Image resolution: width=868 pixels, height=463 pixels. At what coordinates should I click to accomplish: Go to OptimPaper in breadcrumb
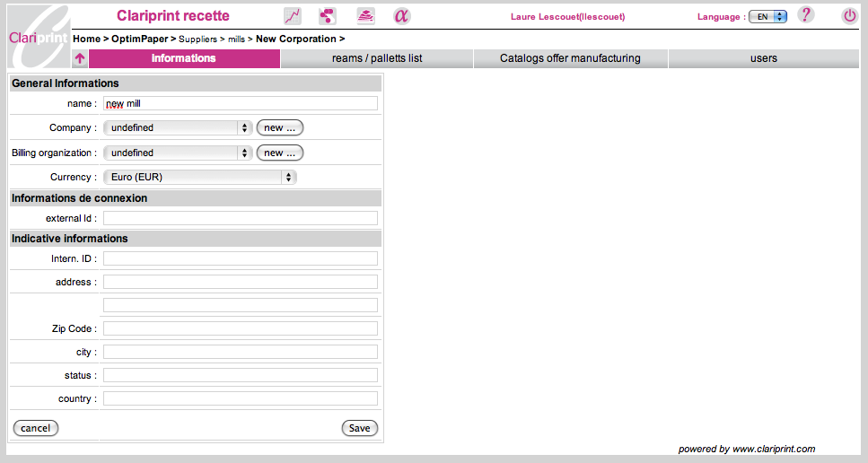[x=139, y=39]
